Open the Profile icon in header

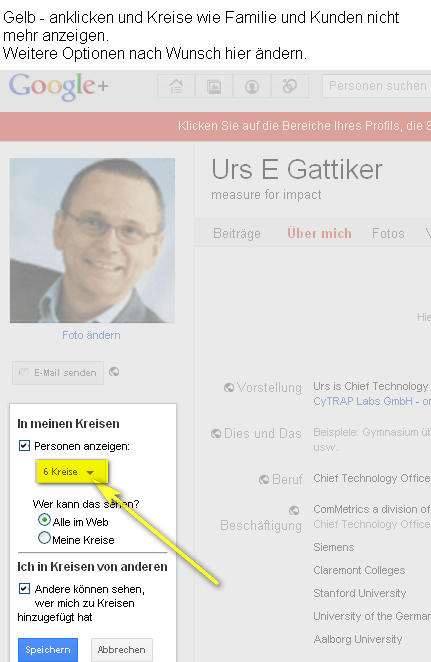point(252,86)
